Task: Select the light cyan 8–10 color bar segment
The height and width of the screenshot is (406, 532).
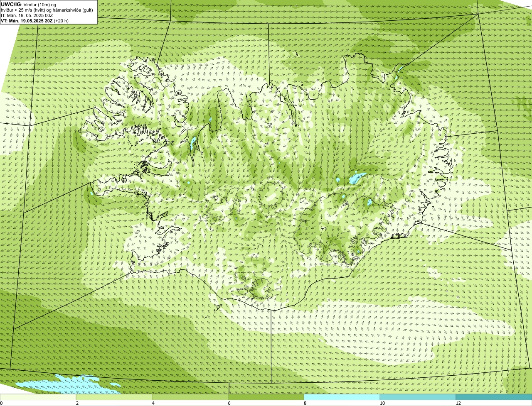Action: coord(342,397)
